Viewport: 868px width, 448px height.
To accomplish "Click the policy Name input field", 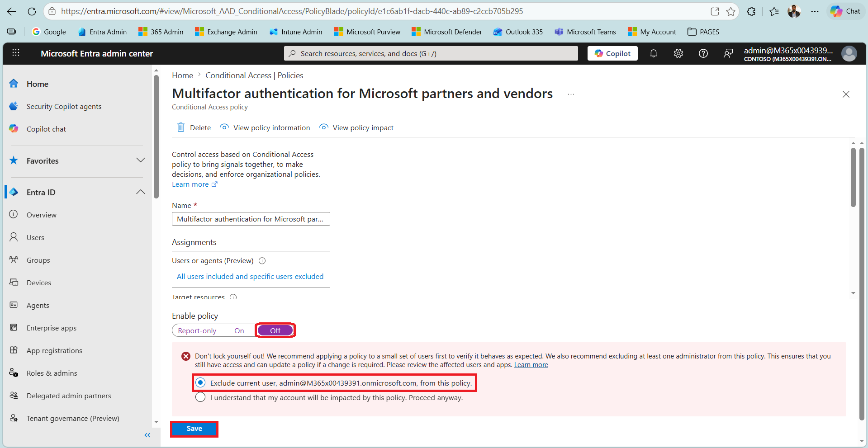I will (x=251, y=219).
